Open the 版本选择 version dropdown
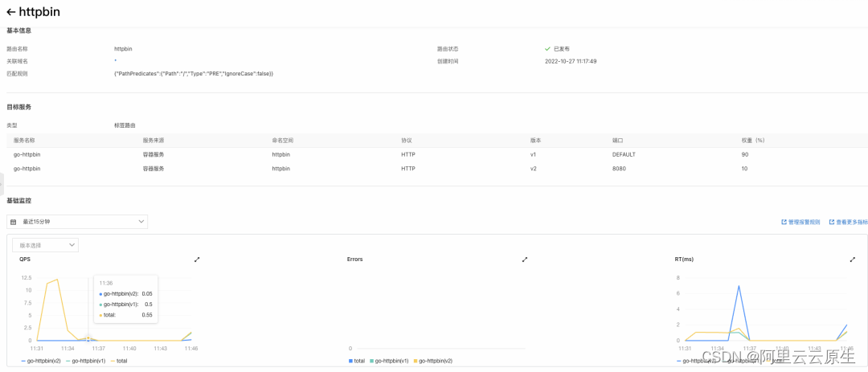Viewport: 868px width, 372px height. click(45, 245)
